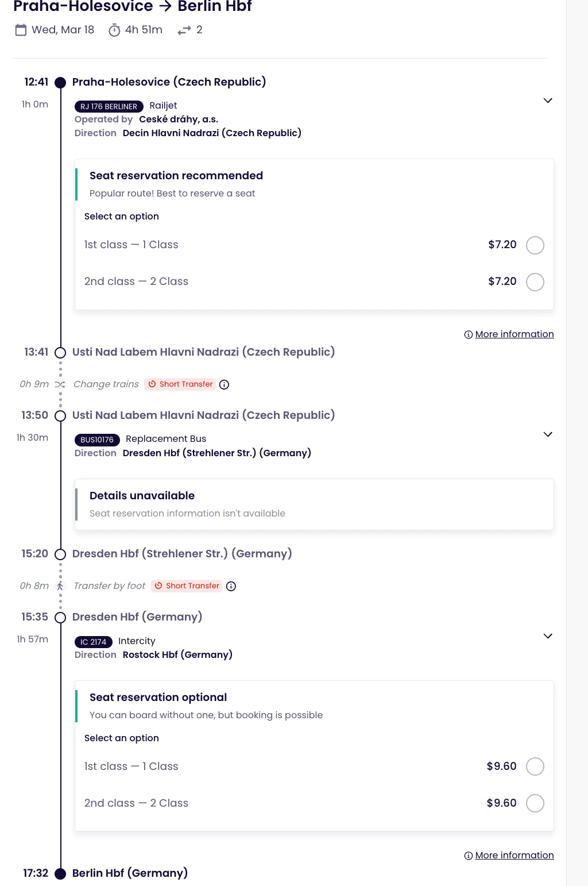
Task: Click the IC 2174 train badge
Action: pos(93,642)
